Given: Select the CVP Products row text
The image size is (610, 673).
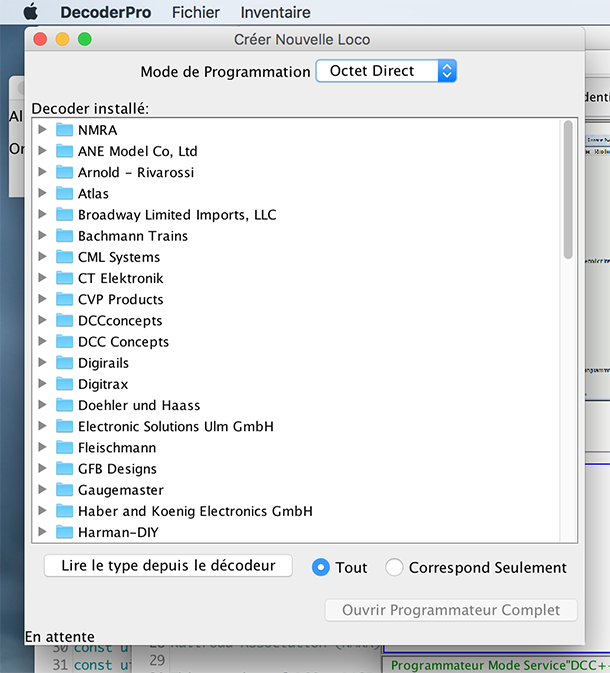Looking at the screenshot, I should pyautogui.click(x=121, y=299).
